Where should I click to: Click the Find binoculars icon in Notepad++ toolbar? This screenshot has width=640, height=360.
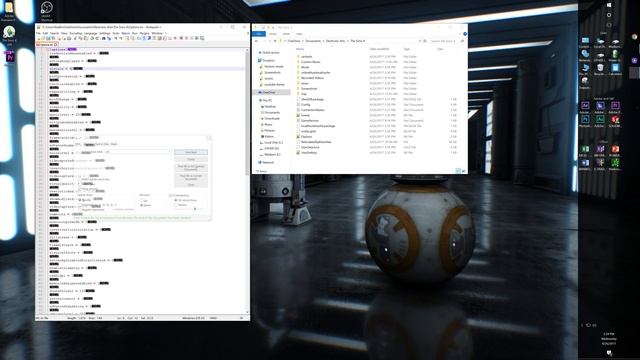(104, 38)
